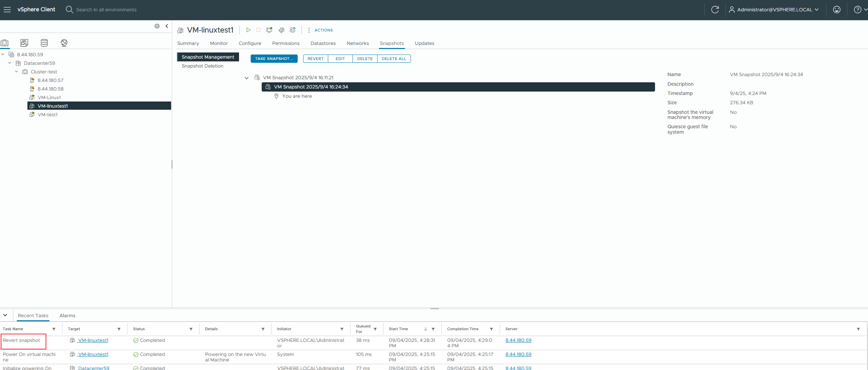
Task: Filter the Details column
Action: coord(263,329)
